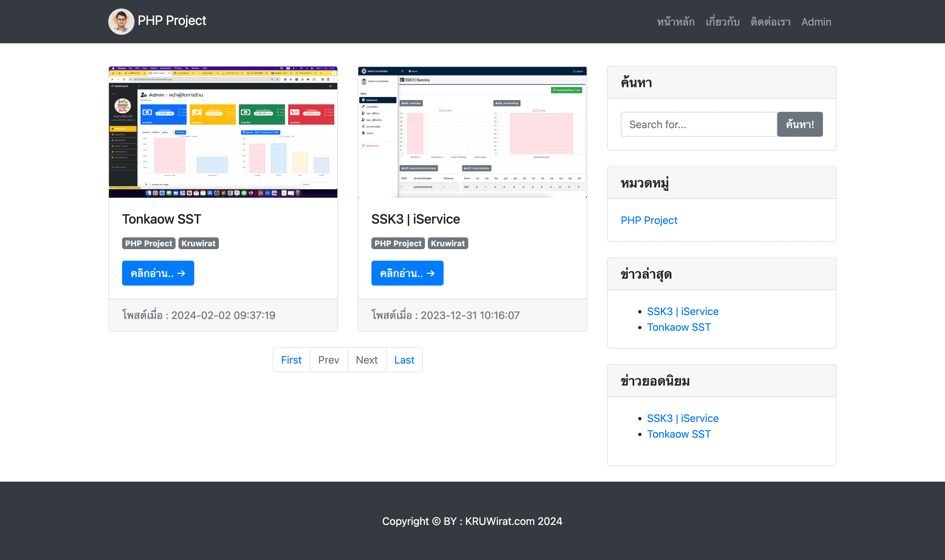Click the Next pagination button
Viewport: 945px width, 560px height.
(x=366, y=360)
